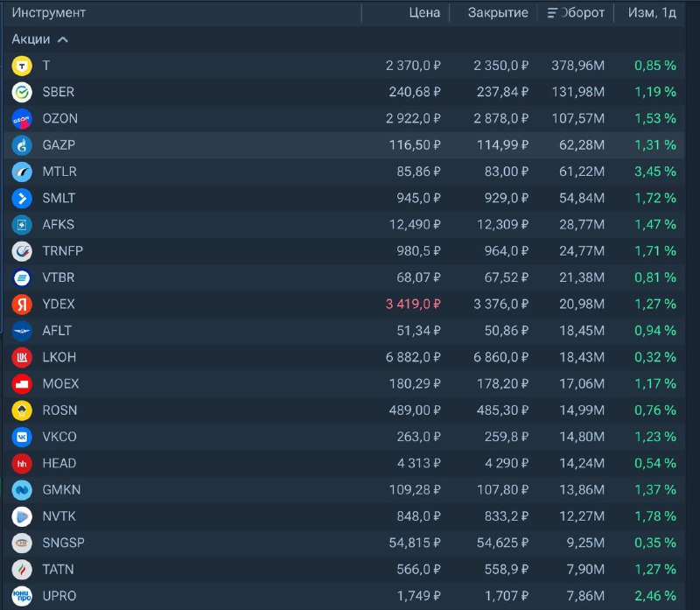Click the NVTK logo icon
Screen dimensions: 700x610
[x=22, y=516]
